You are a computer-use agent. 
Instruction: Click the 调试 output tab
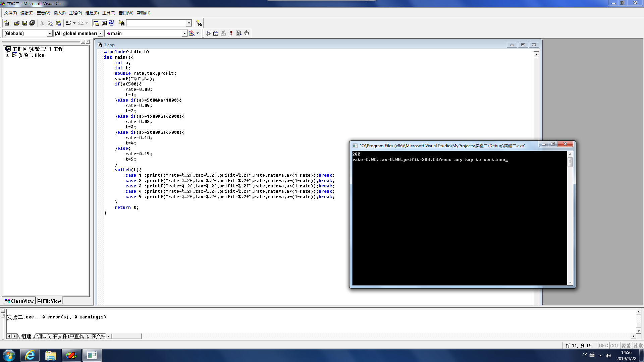coord(42,336)
